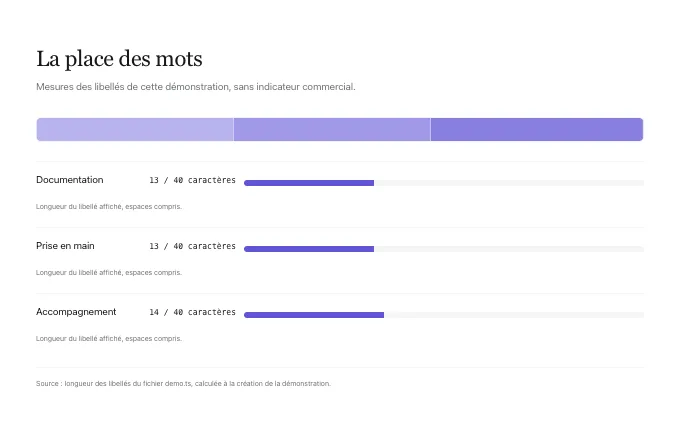This screenshot has height=425, width=680.
Task: Click the La place des mots heading
Action: coord(119,59)
